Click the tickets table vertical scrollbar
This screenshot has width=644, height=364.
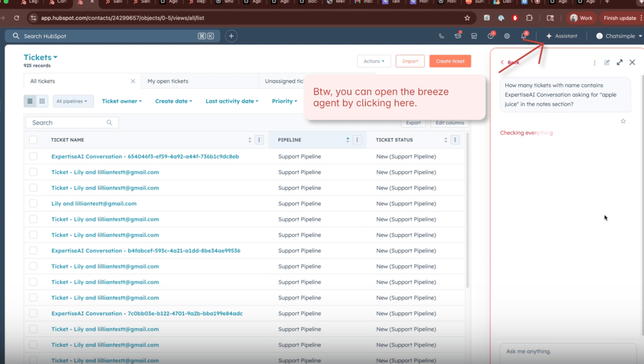(467, 210)
